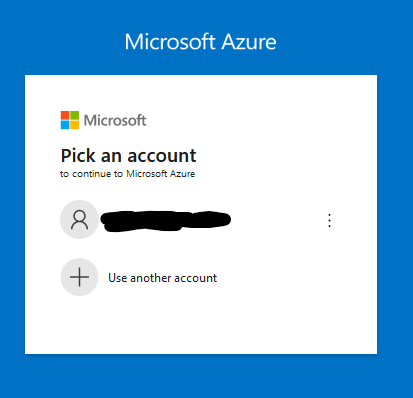Click the "Microsoft Azure" page title
413x398 pixels.
200,42
